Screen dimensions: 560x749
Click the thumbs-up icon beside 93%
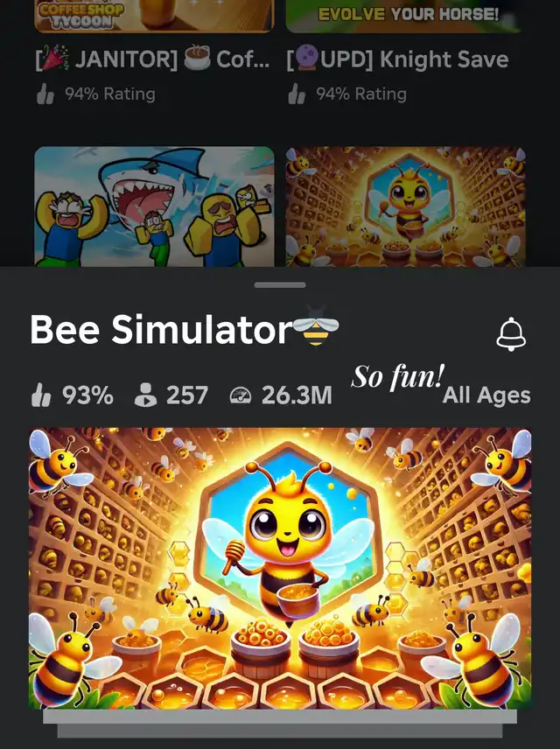coord(41,395)
